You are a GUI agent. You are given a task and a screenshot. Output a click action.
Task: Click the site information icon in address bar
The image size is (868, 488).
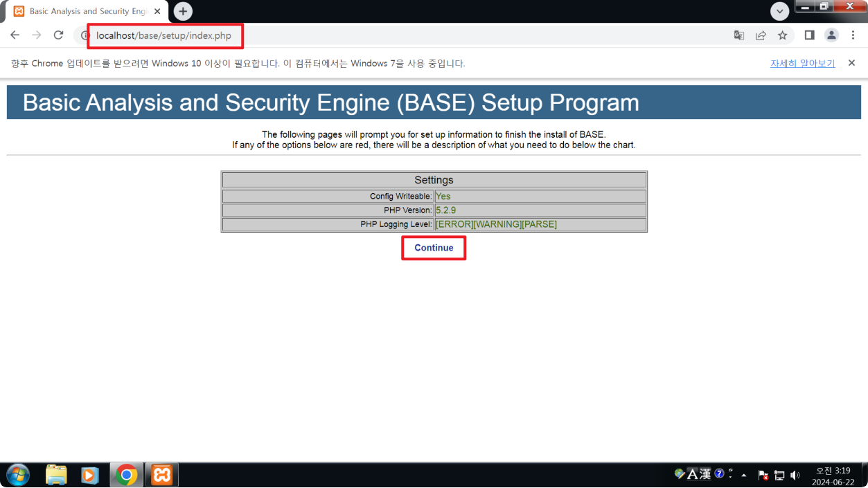tap(85, 35)
